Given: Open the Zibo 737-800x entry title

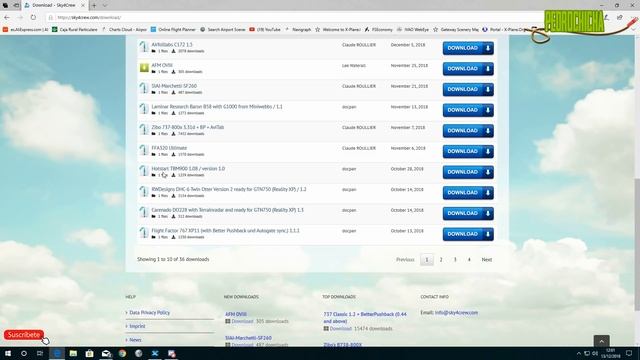Looking at the screenshot, I should click(x=188, y=127).
